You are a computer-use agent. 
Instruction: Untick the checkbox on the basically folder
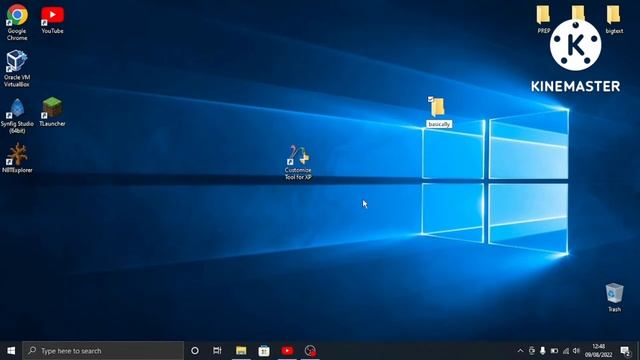[430, 99]
